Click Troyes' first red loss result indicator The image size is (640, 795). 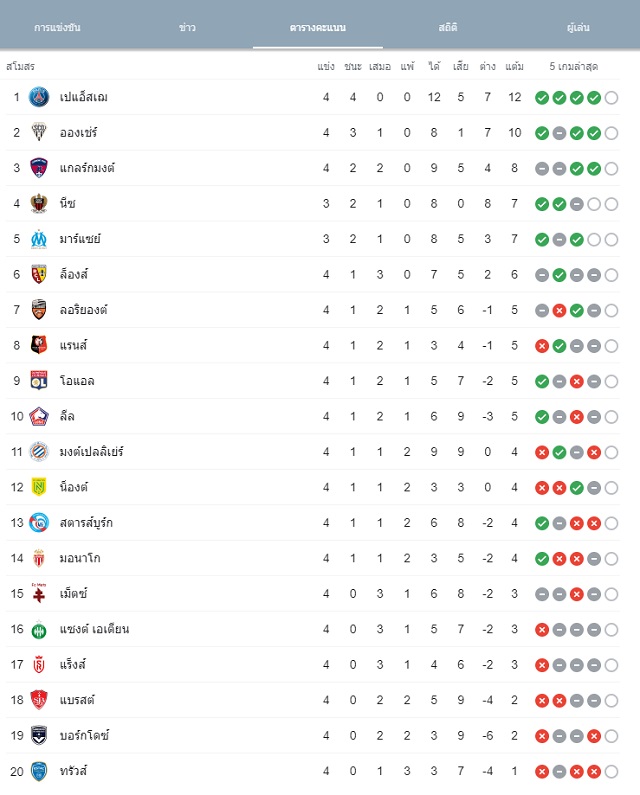[542, 772]
